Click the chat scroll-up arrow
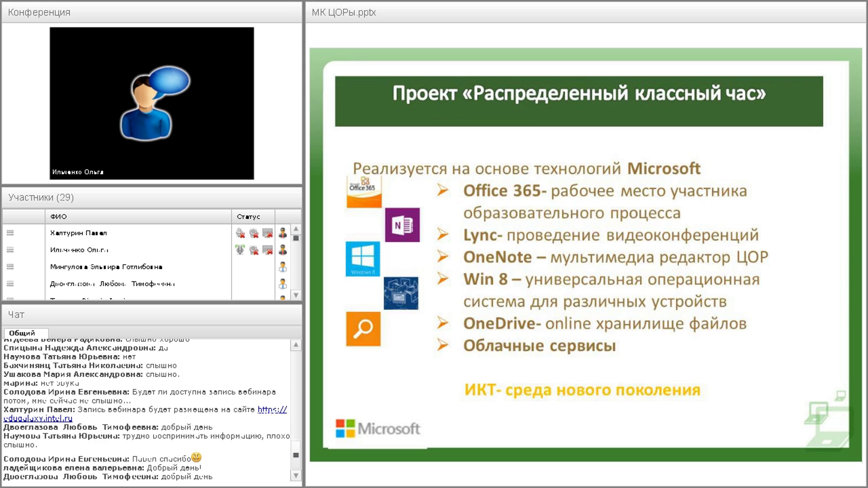The height and width of the screenshot is (488, 868). (x=296, y=345)
